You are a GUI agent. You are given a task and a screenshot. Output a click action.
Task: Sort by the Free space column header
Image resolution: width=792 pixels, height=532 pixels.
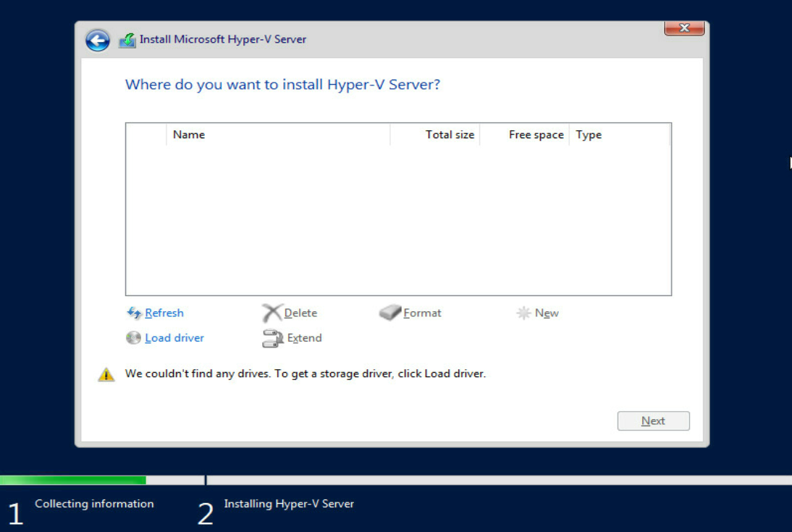[x=524, y=135]
